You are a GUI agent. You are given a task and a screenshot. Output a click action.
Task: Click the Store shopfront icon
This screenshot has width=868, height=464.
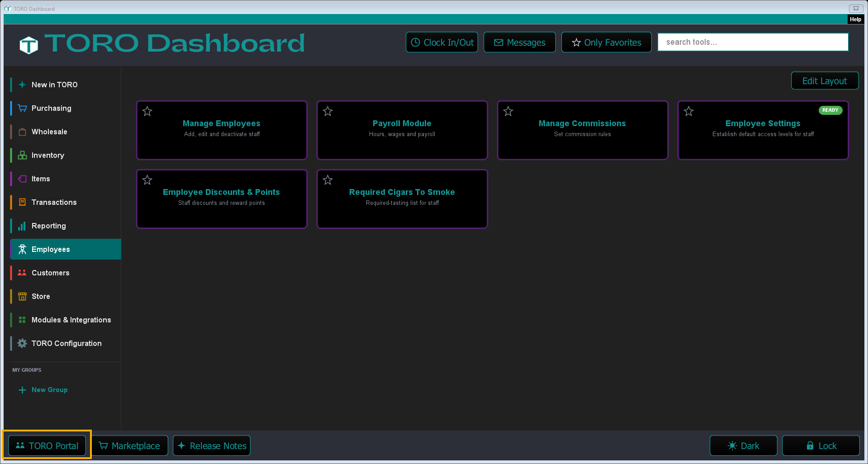(22, 296)
